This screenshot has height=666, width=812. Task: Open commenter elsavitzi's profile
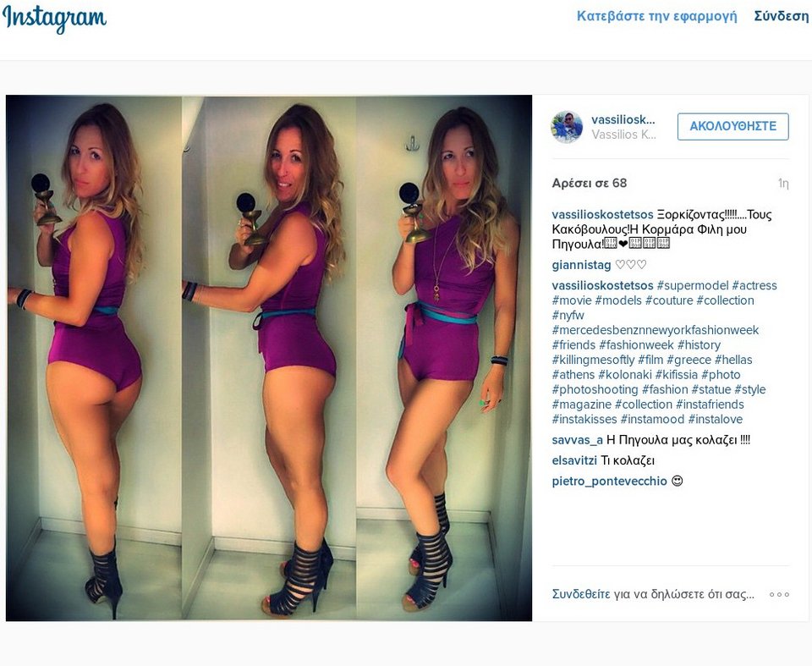(574, 460)
